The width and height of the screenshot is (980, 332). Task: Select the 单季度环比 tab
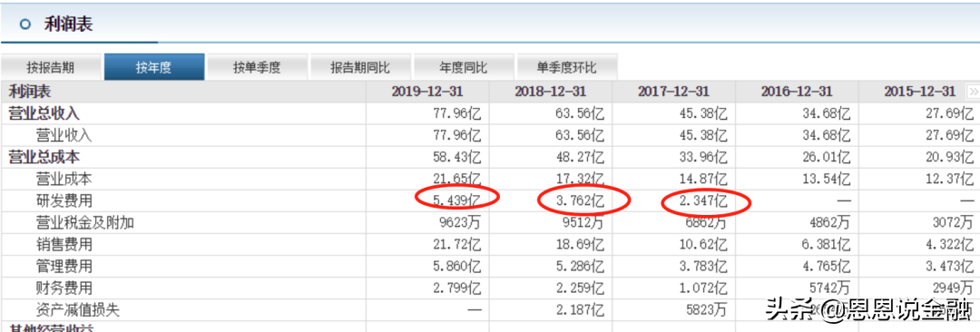click(566, 67)
